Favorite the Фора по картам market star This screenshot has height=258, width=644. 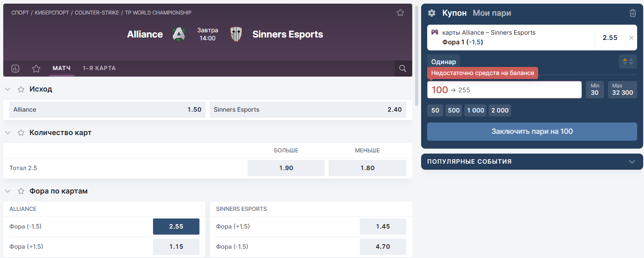(21, 191)
